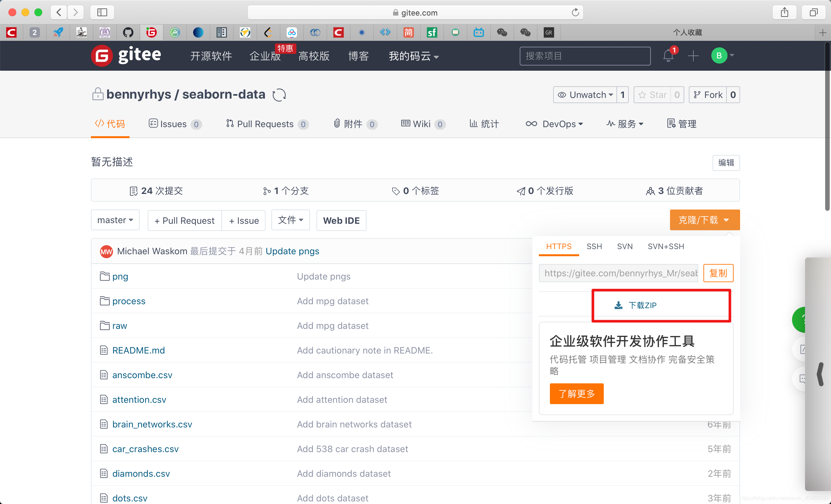Go back with Safari back arrow
This screenshot has width=831, height=504.
59,12
